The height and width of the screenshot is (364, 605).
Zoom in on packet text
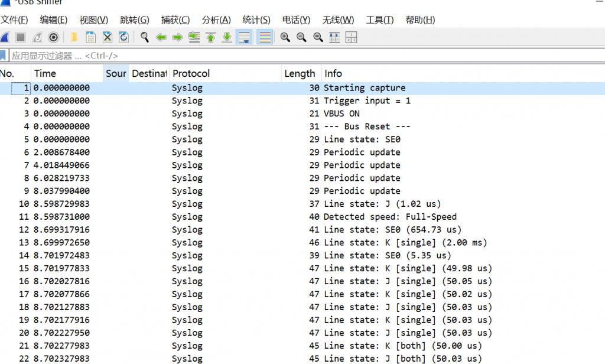coord(285,37)
